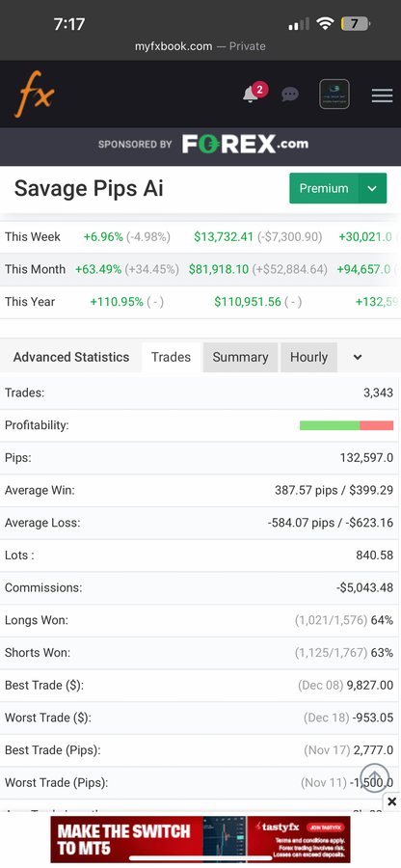Click the $110,951.56 yearly profit value

(247, 302)
